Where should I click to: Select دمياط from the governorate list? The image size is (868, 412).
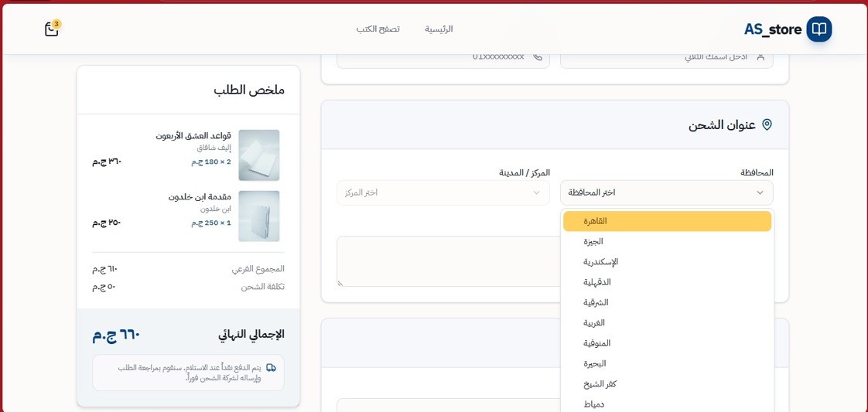pos(667,404)
